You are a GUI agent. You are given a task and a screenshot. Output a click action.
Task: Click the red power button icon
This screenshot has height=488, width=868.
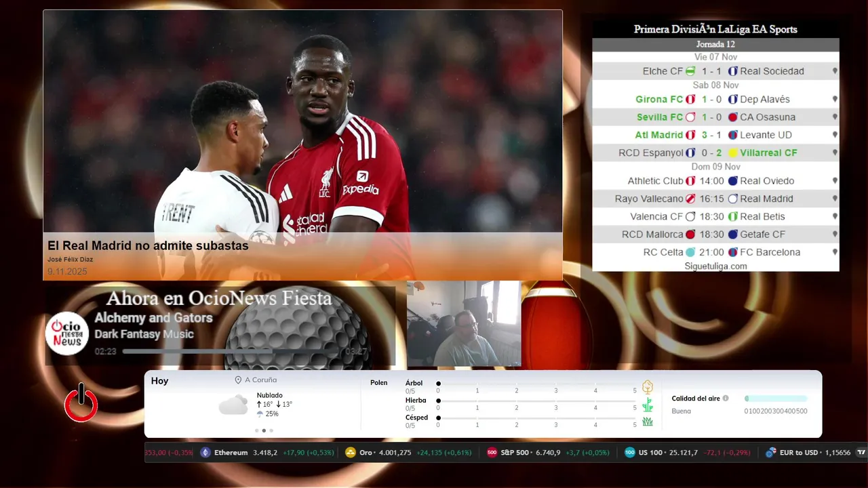pyautogui.click(x=81, y=403)
